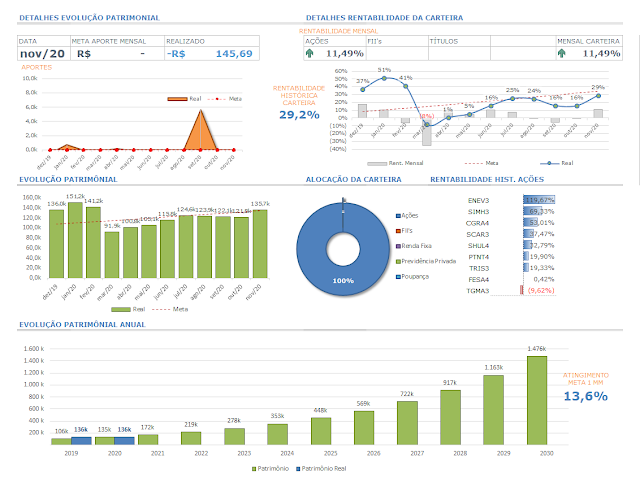Click the 119,67% data bar for ENEV3

(539, 200)
